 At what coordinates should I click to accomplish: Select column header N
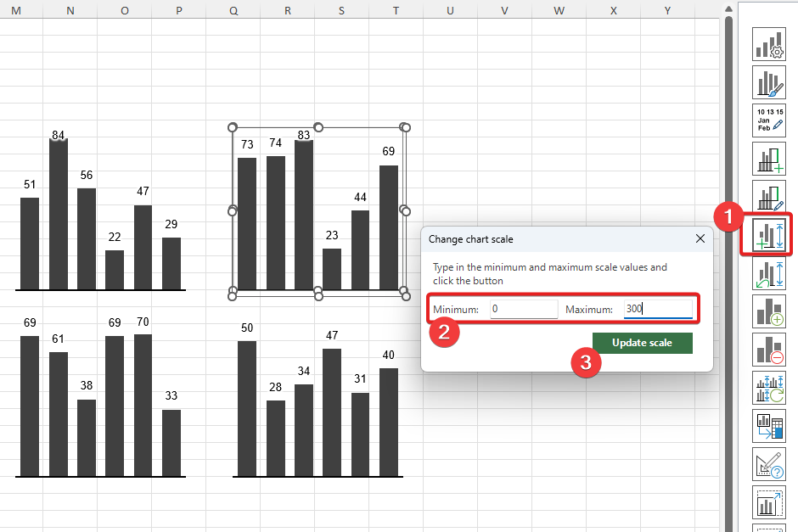coord(70,10)
